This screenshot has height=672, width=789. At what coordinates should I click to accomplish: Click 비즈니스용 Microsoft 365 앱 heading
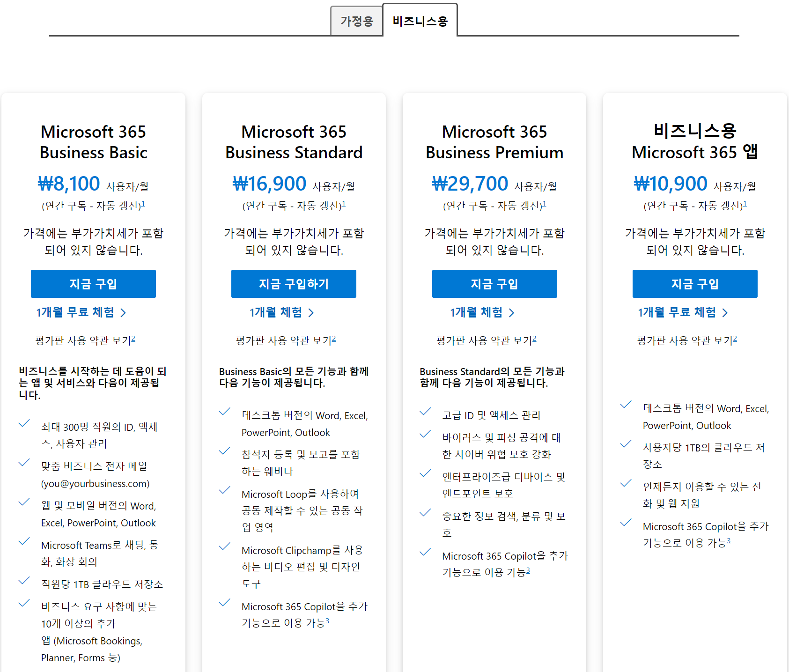pyautogui.click(x=695, y=141)
